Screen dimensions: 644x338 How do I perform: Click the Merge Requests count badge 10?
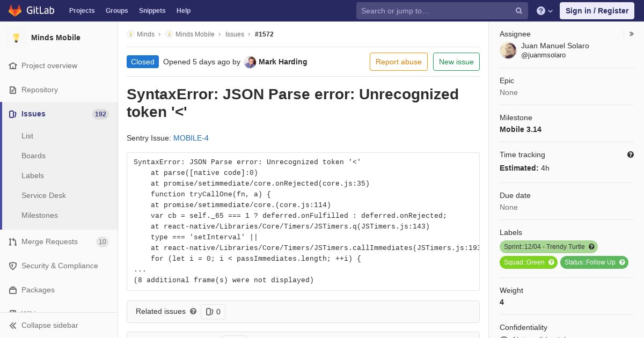click(x=102, y=241)
